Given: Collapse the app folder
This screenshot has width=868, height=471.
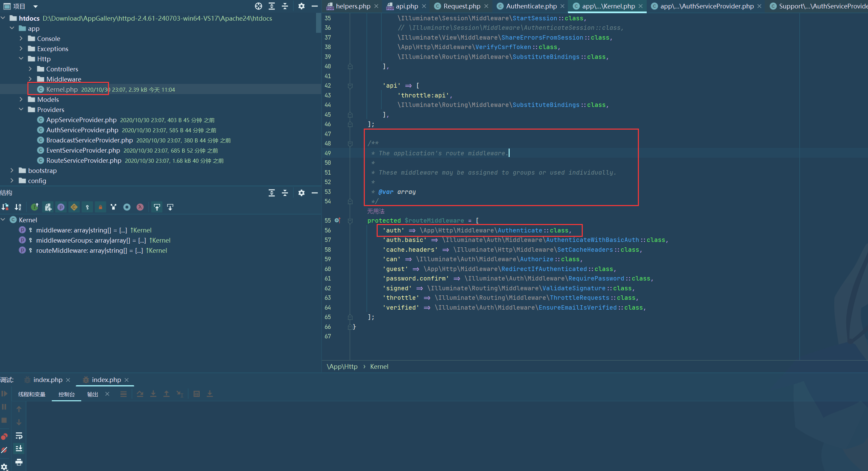Looking at the screenshot, I should click(x=12, y=28).
